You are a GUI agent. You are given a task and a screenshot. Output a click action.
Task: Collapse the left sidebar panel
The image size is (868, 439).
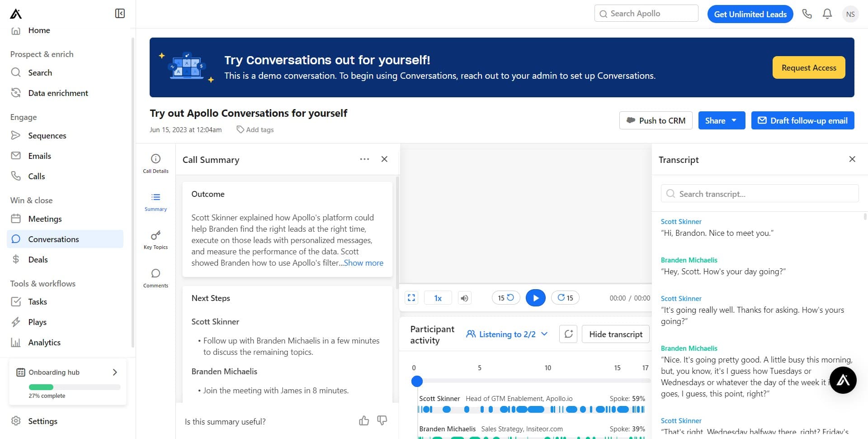click(120, 14)
